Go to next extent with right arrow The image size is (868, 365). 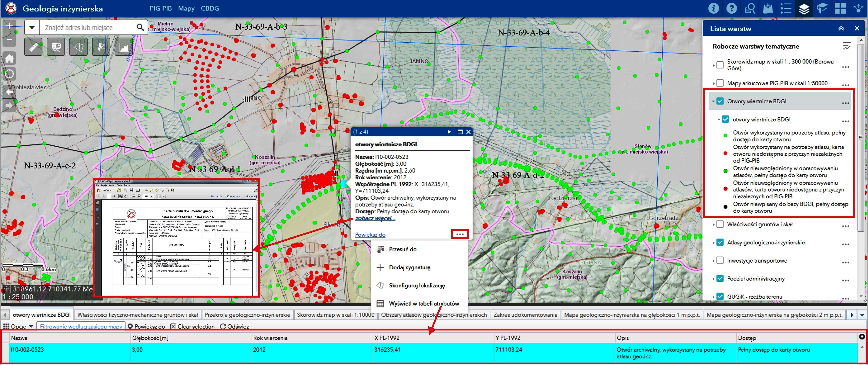pyautogui.click(x=9, y=106)
